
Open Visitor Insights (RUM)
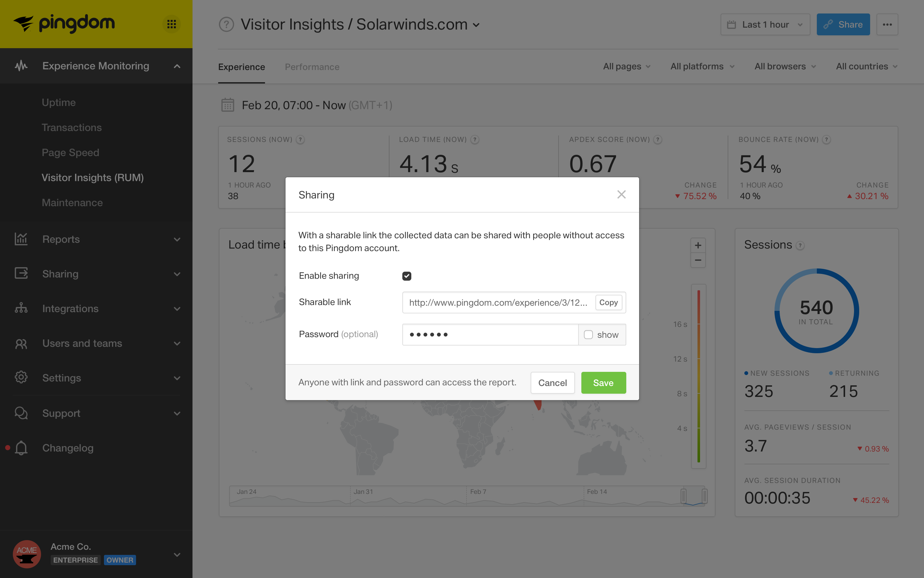92,177
